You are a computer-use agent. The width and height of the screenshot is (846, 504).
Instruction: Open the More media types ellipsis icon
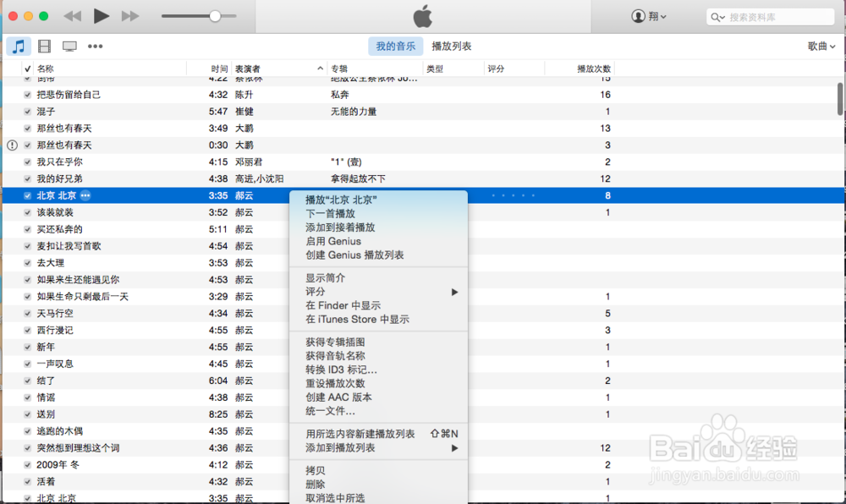[96, 46]
